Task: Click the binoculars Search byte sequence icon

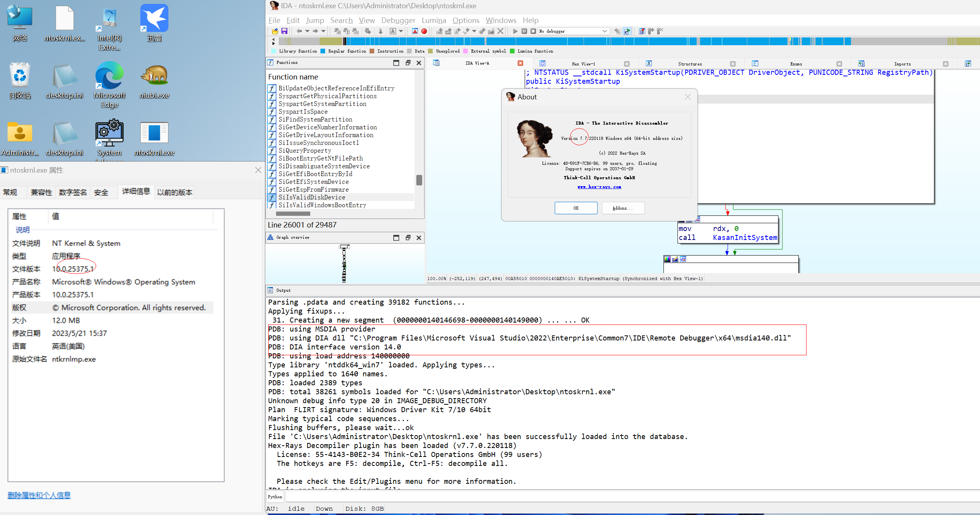Action: click(355, 31)
